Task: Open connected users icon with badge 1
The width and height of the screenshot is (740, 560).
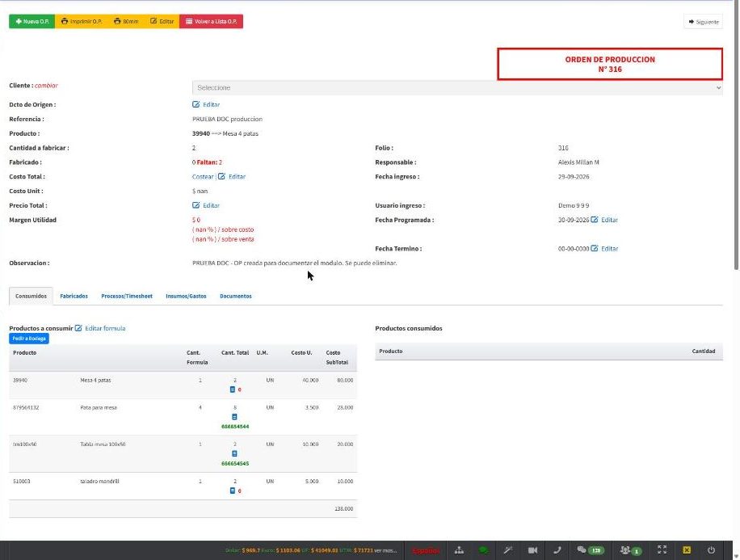Action: [631, 550]
